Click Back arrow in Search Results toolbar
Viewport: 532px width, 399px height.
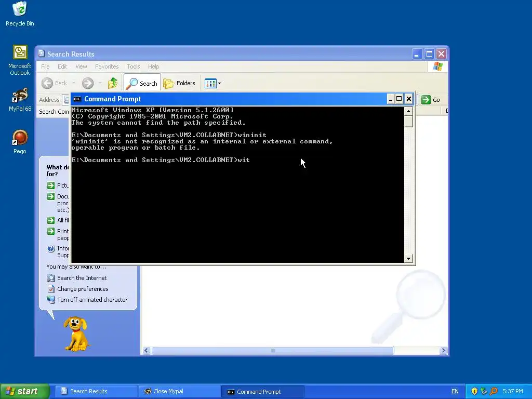(x=47, y=83)
